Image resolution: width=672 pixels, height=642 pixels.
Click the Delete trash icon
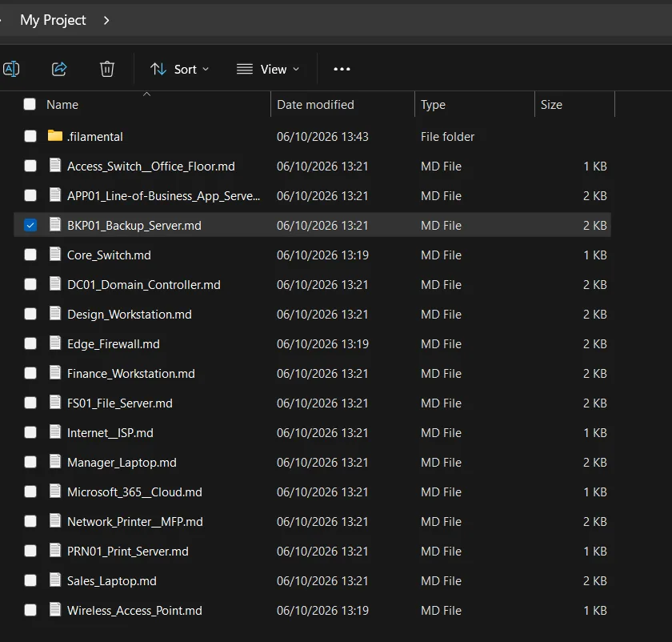107,69
